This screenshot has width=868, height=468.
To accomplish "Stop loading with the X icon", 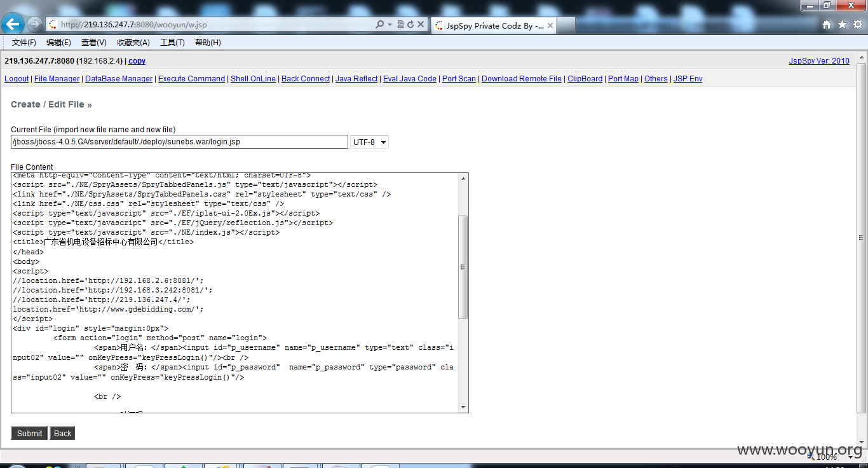I will click(x=421, y=25).
